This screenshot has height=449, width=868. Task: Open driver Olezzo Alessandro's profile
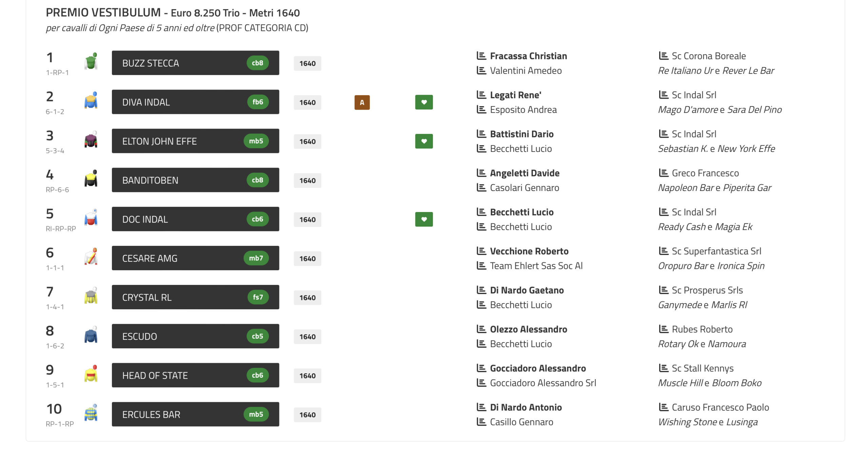click(x=528, y=329)
